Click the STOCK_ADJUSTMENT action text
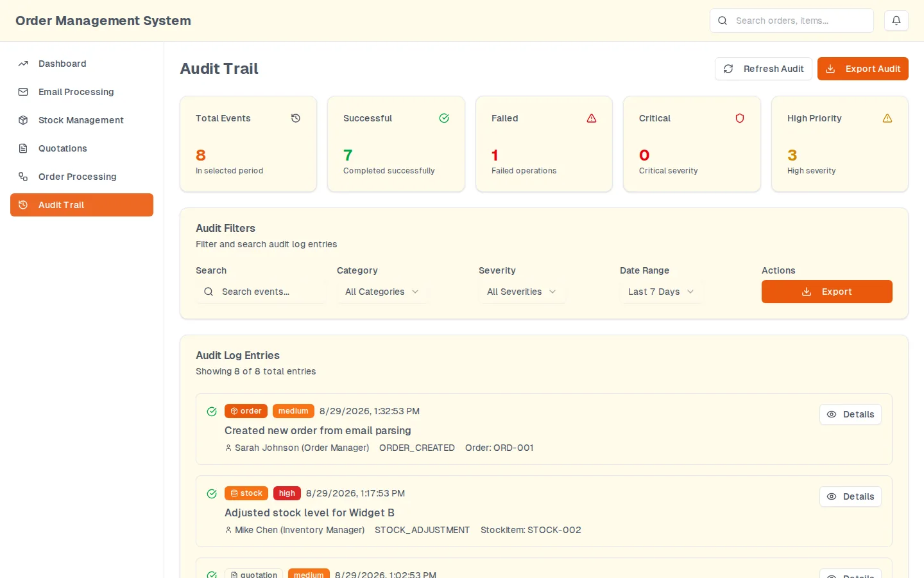Screen dimensions: 924x578 point(422,530)
